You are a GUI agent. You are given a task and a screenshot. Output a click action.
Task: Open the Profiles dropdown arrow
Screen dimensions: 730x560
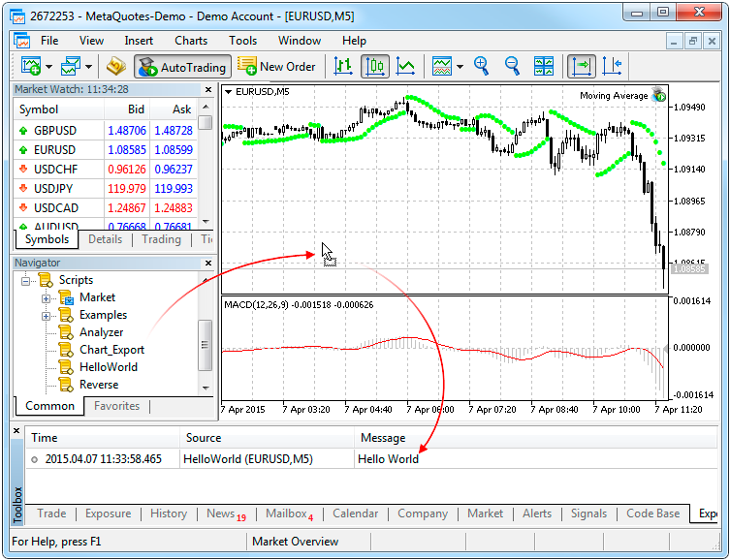coord(88,67)
